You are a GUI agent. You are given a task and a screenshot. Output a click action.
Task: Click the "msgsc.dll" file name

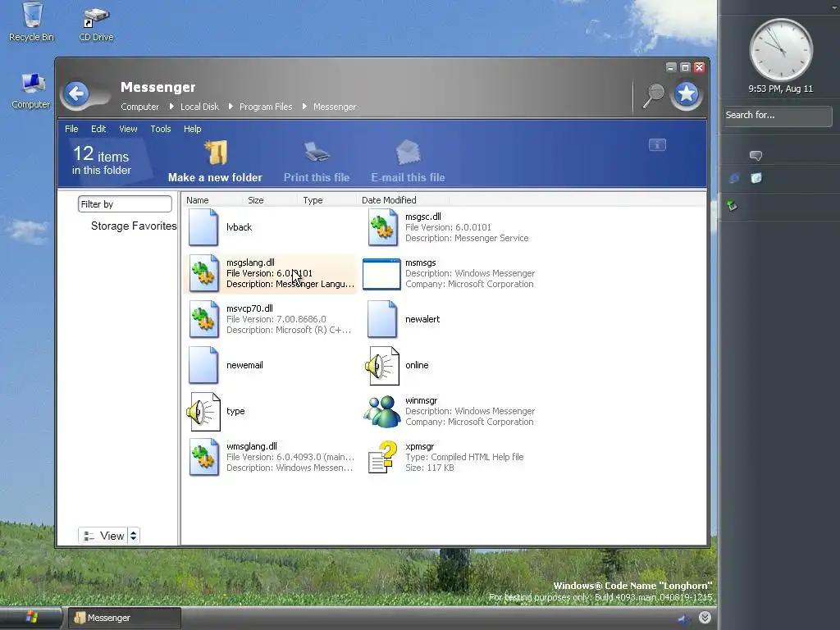[x=422, y=217]
